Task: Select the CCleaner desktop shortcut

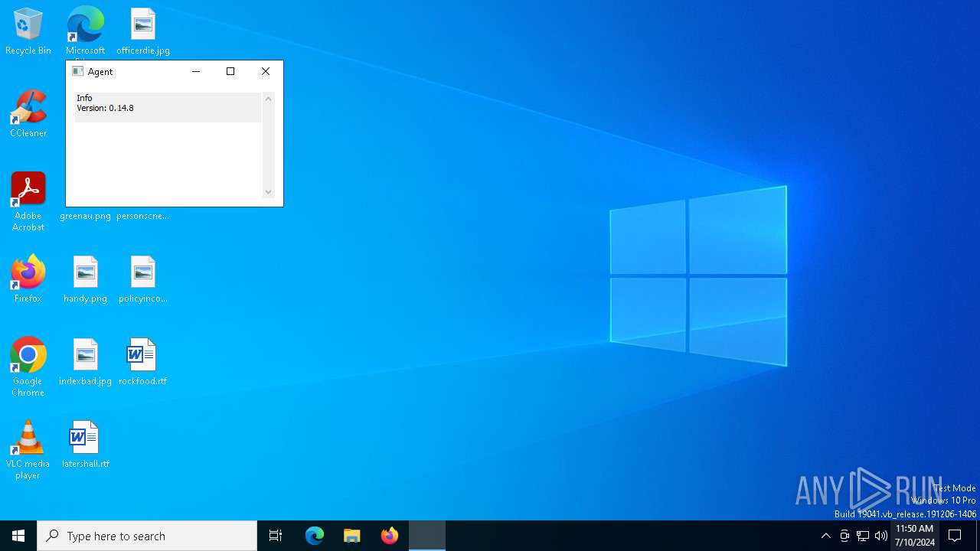Action: [x=28, y=114]
